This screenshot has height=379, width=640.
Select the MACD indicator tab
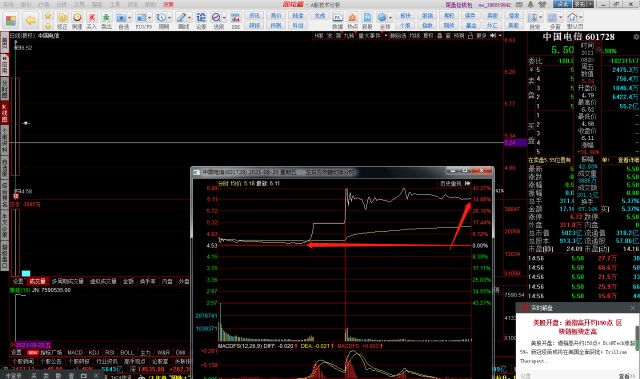75,352
